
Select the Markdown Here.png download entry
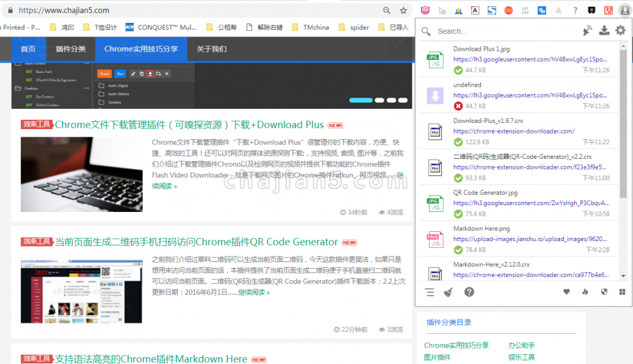(x=519, y=239)
